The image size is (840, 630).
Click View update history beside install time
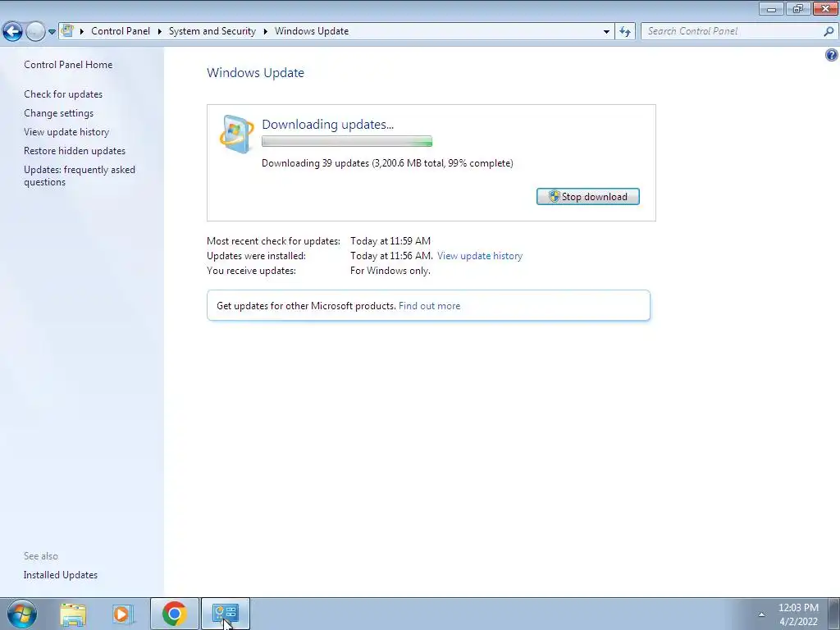[479, 256]
